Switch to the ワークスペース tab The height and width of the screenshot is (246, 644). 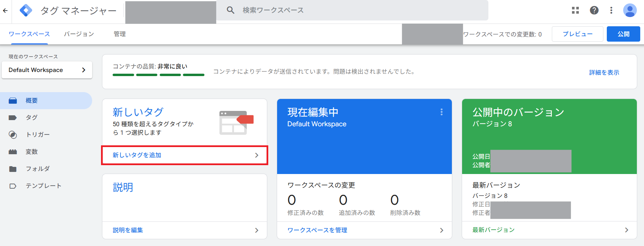[29, 34]
